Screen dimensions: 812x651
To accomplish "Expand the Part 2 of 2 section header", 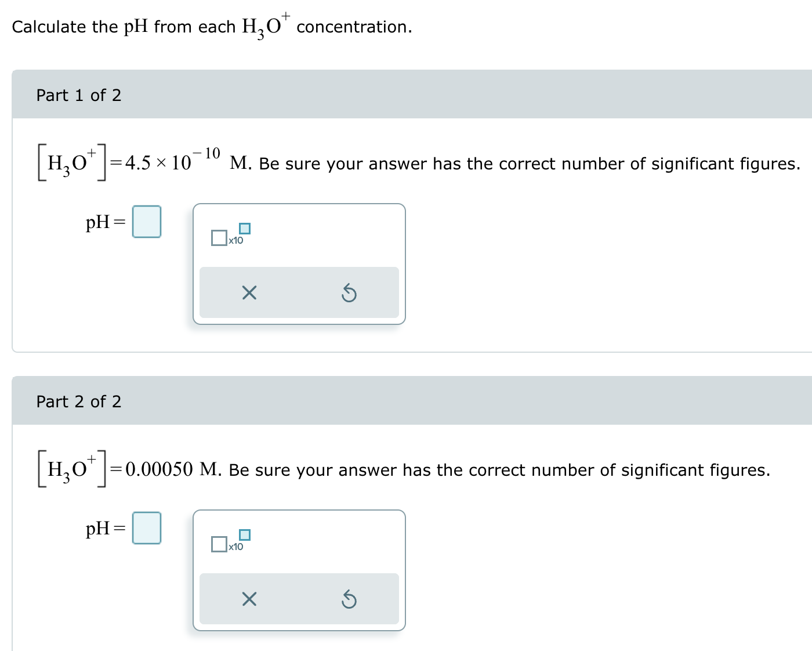I will (x=79, y=401).
